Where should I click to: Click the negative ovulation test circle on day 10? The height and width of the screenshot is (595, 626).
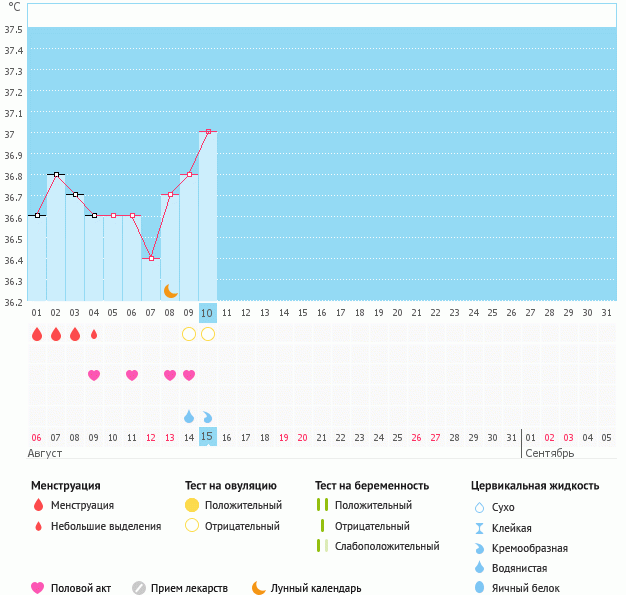pyautogui.click(x=208, y=334)
